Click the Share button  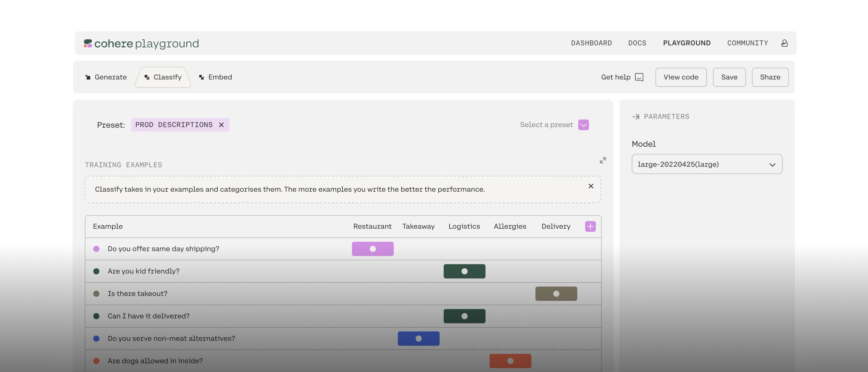coord(770,77)
